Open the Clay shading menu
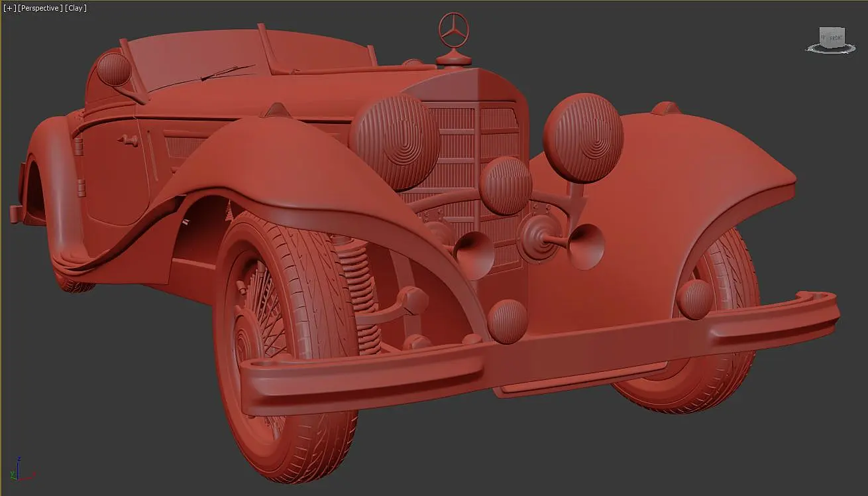 click(x=76, y=8)
